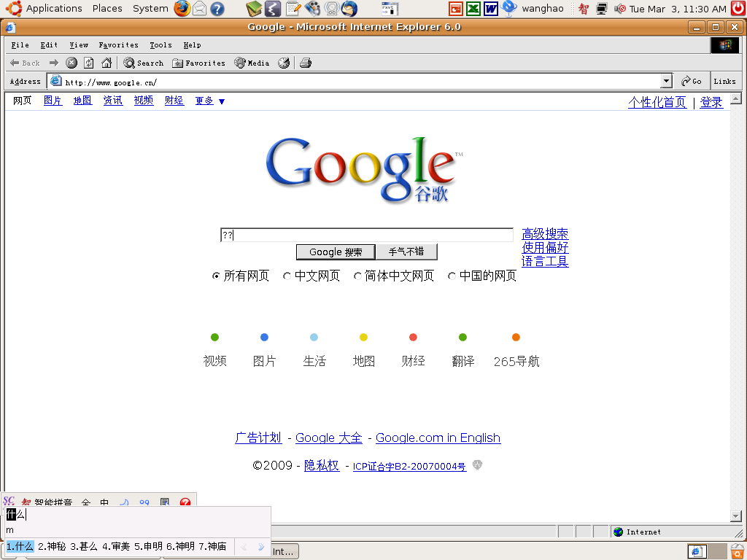Open the green book dictionary launcher
This screenshot has width=747, height=560.
point(254,9)
